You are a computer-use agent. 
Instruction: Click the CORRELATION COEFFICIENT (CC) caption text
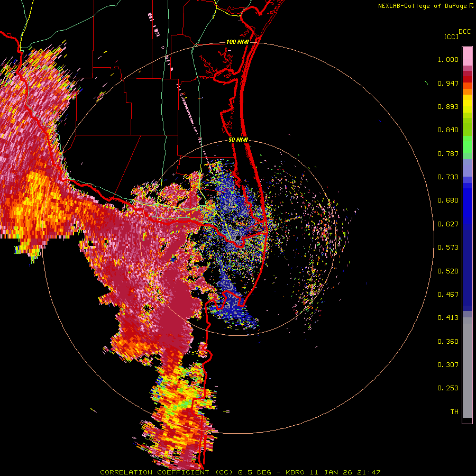(x=167, y=472)
